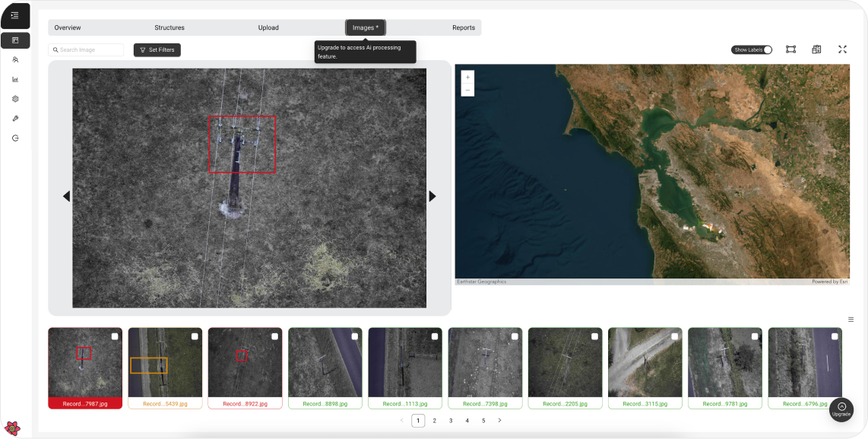Collapse the sidebar with the menu icon
Viewport: 868px width, 439px height.
point(15,15)
